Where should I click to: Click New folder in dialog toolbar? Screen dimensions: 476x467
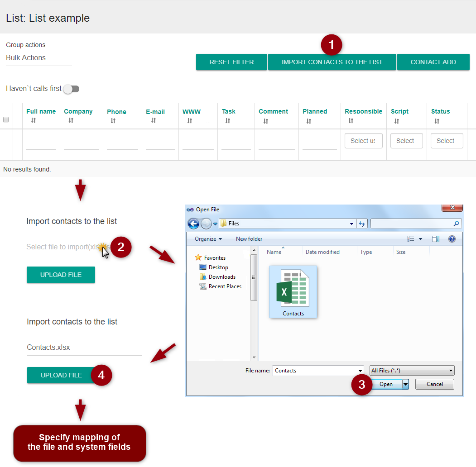[x=249, y=239]
